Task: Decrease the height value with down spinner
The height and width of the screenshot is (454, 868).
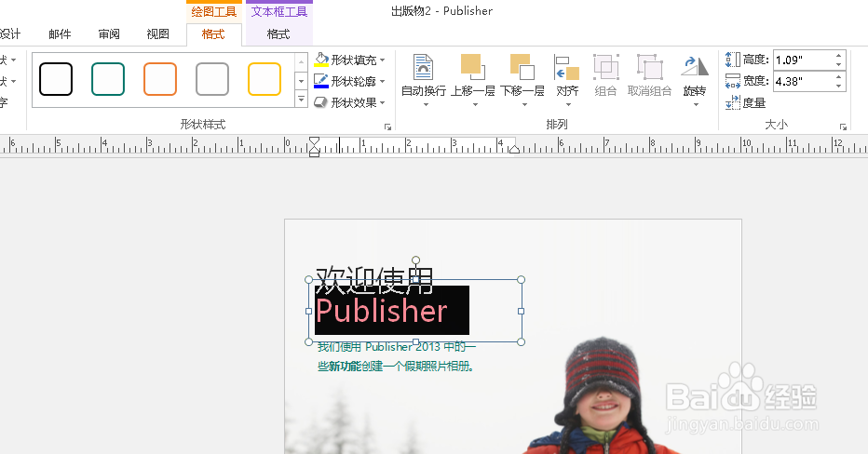Action: click(839, 65)
